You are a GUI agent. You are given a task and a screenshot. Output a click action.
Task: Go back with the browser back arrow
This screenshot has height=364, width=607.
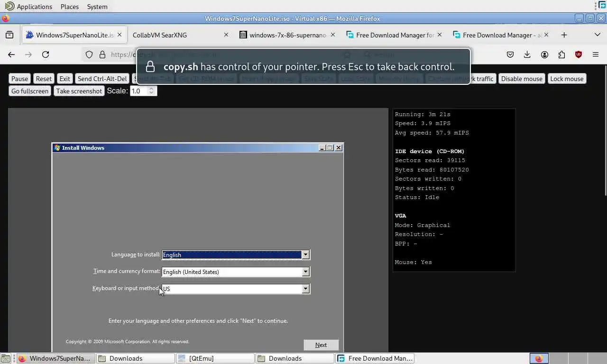[x=11, y=55]
